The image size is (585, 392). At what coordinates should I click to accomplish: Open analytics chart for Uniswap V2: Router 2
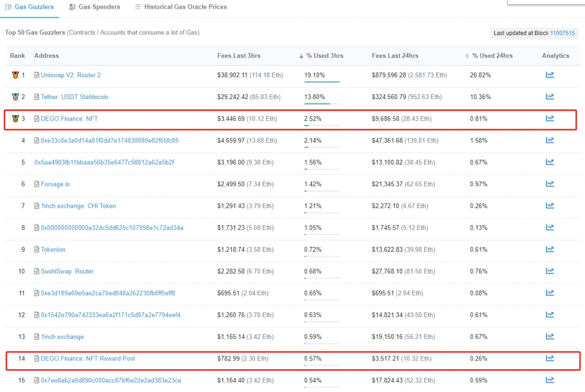coord(550,75)
